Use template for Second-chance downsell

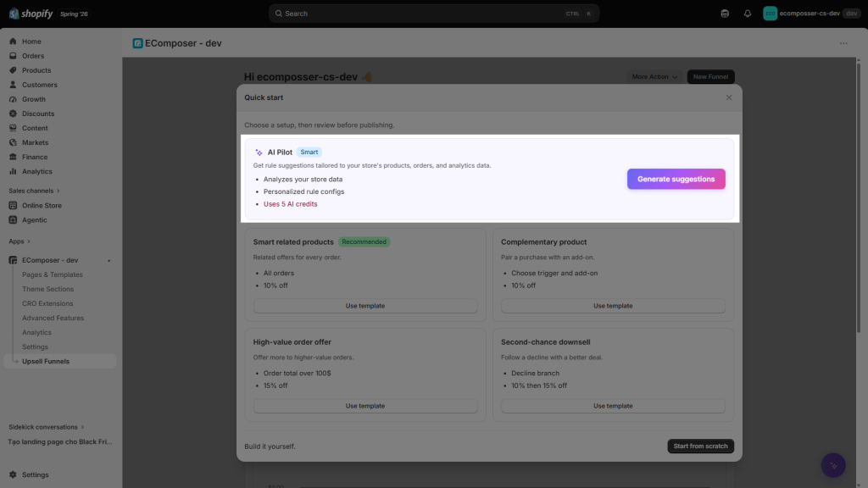613,406
